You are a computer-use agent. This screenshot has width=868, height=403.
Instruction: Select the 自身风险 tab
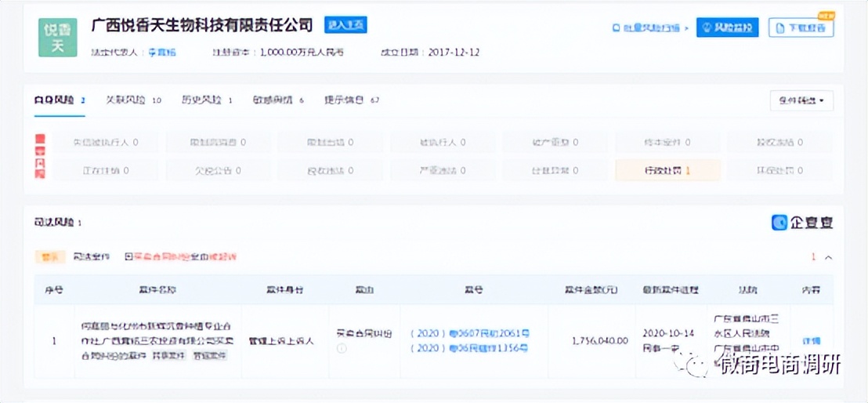click(60, 100)
